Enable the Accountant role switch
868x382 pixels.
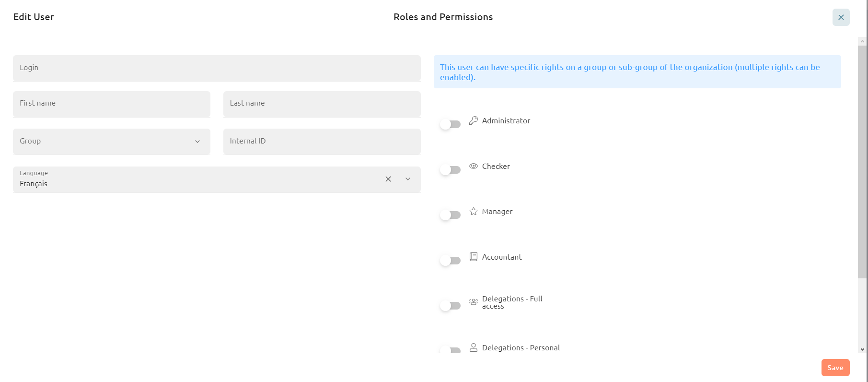450,261
